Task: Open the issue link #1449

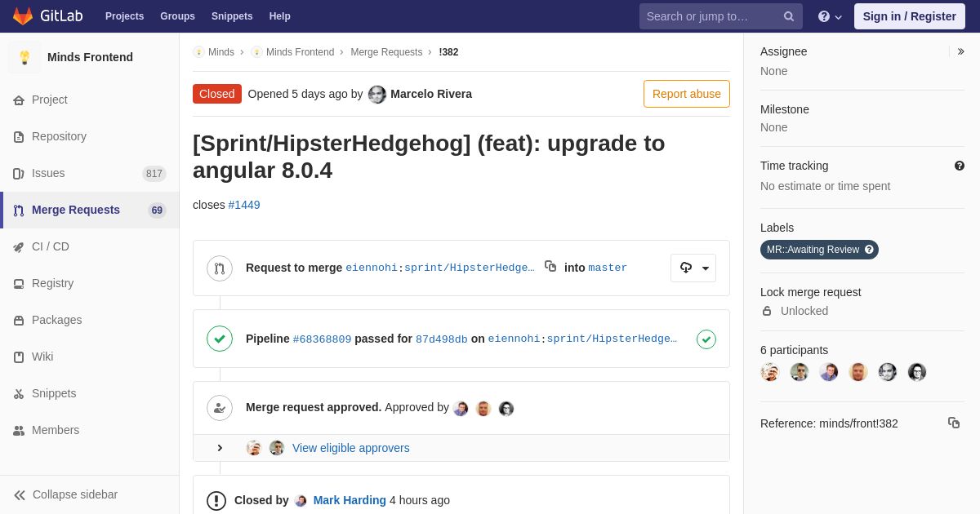Action: click(x=244, y=205)
